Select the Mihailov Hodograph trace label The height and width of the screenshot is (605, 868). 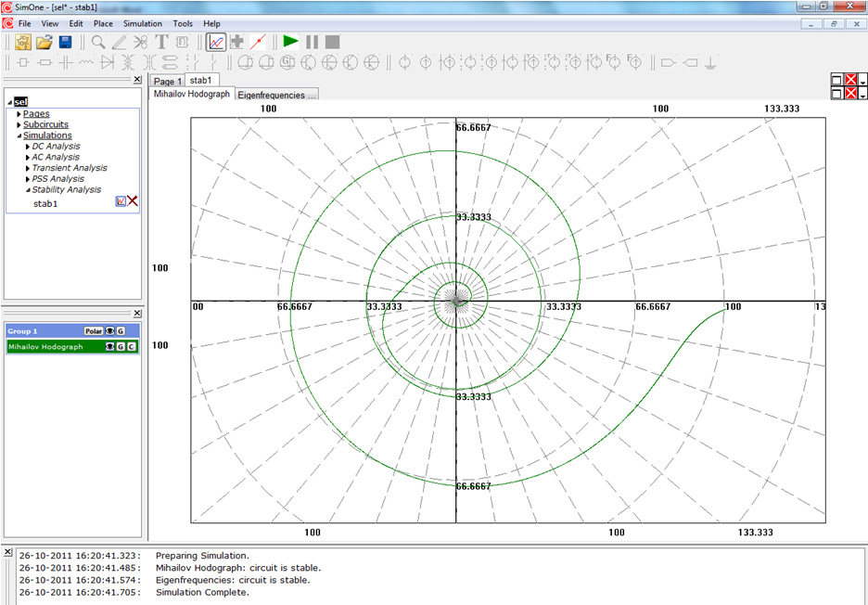point(45,347)
